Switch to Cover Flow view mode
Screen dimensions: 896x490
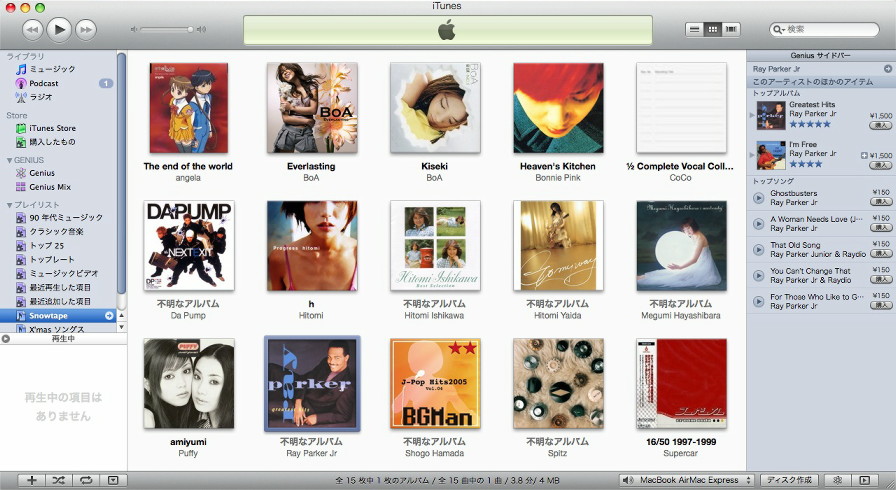(x=731, y=29)
